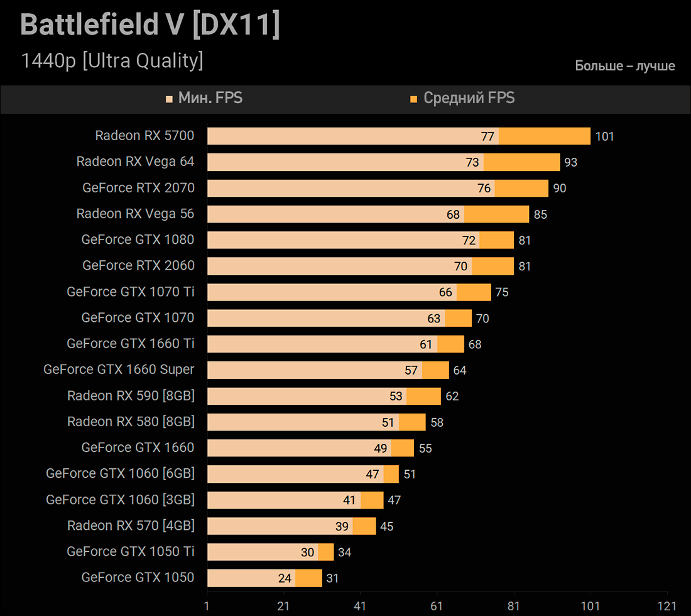Select the 'GeForce GTX 1060 [6GB]' label
This screenshot has width=691, height=616.
coord(121,473)
